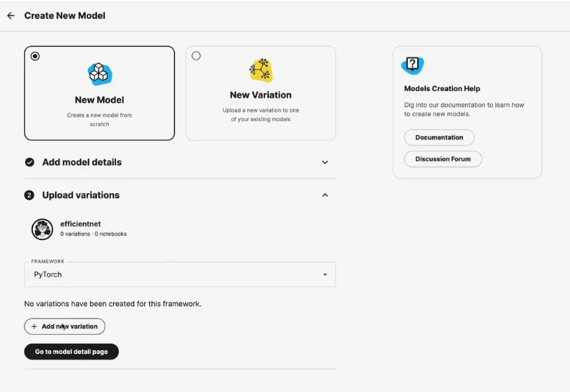Click the Add model details heading text
The width and height of the screenshot is (570, 392).
click(82, 162)
